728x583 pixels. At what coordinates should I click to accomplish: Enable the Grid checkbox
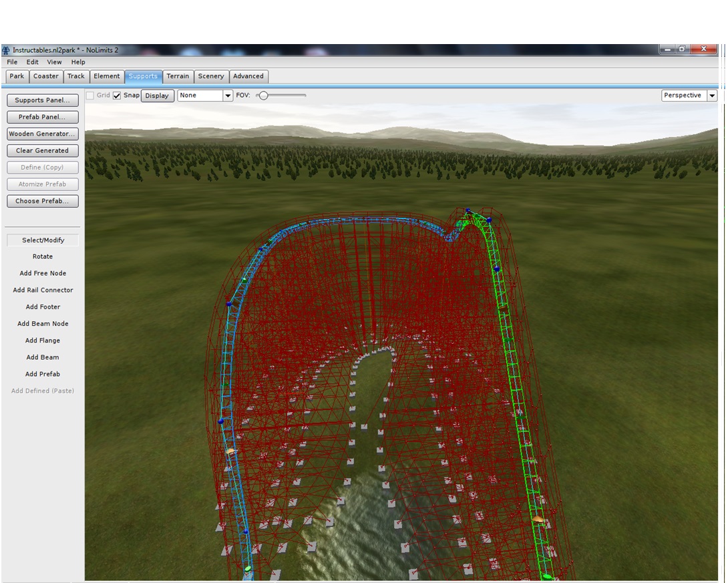pos(90,95)
